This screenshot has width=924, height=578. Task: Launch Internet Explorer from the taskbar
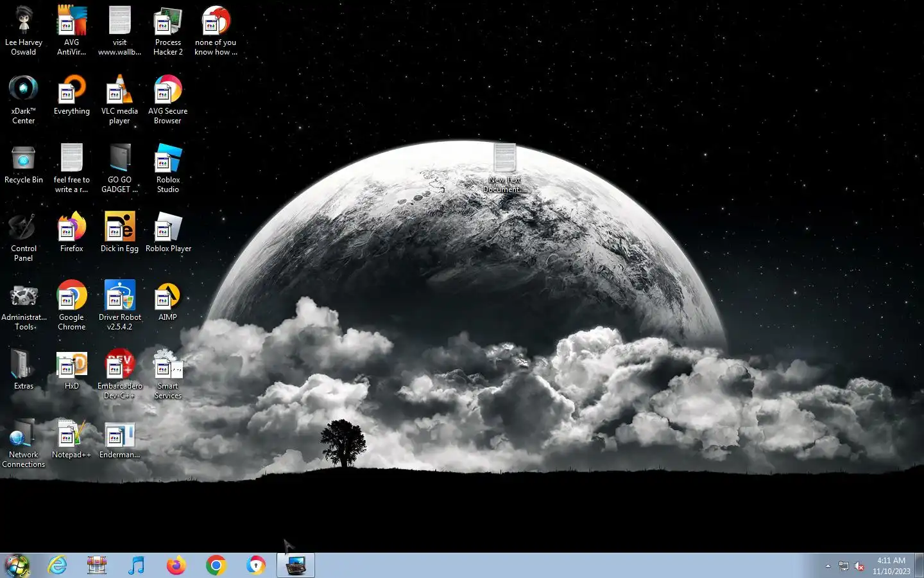(x=57, y=565)
